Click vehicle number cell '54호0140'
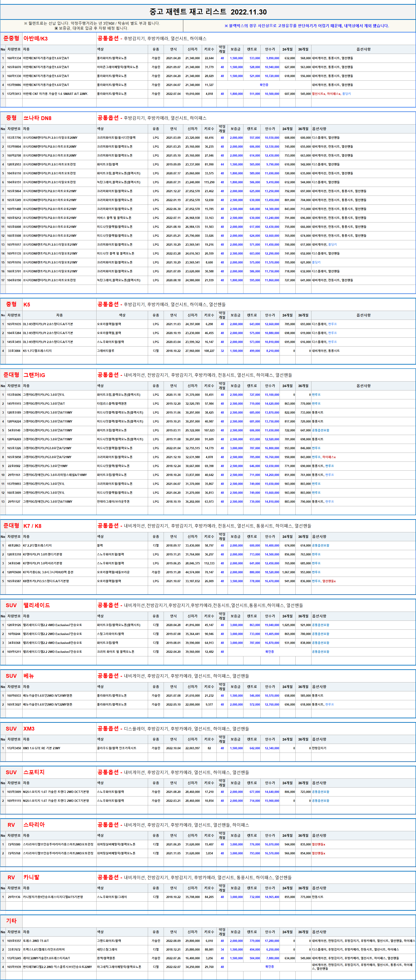This screenshot has height=980, width=416. (x=14, y=430)
